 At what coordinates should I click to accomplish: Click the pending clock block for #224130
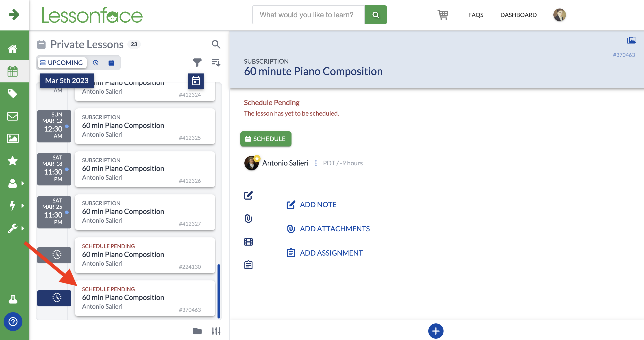click(54, 255)
